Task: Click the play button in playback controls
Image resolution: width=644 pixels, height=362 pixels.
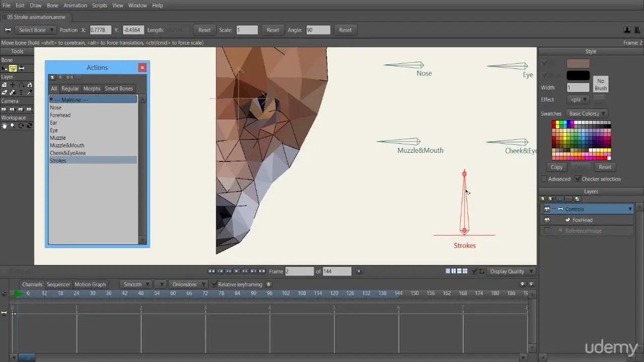Action: (x=236, y=271)
